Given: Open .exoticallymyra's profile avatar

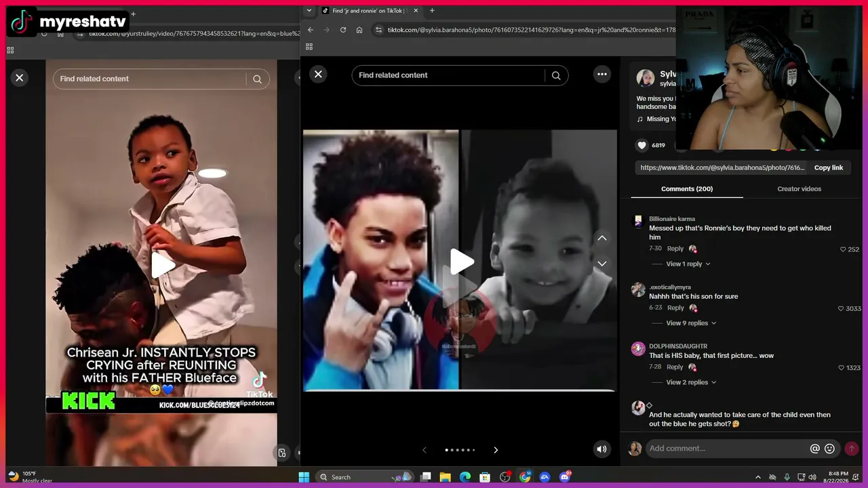Looking at the screenshot, I should (x=638, y=289).
